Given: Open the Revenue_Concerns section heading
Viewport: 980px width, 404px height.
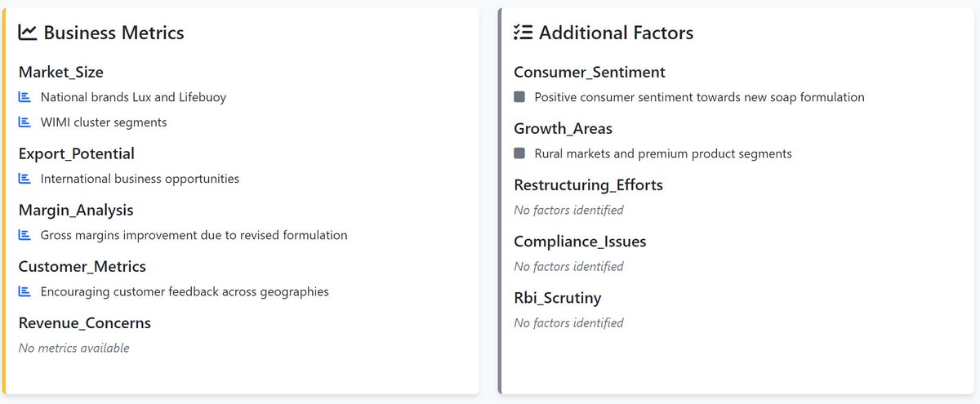Looking at the screenshot, I should pyautogui.click(x=85, y=322).
